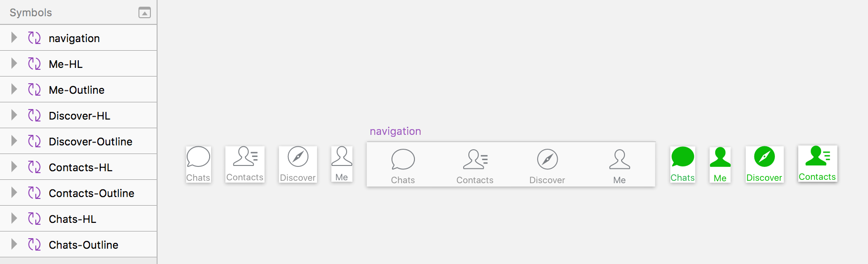Screen dimensions: 868x264
Task: Select the outline Discover compass symbol
Action: click(298, 165)
